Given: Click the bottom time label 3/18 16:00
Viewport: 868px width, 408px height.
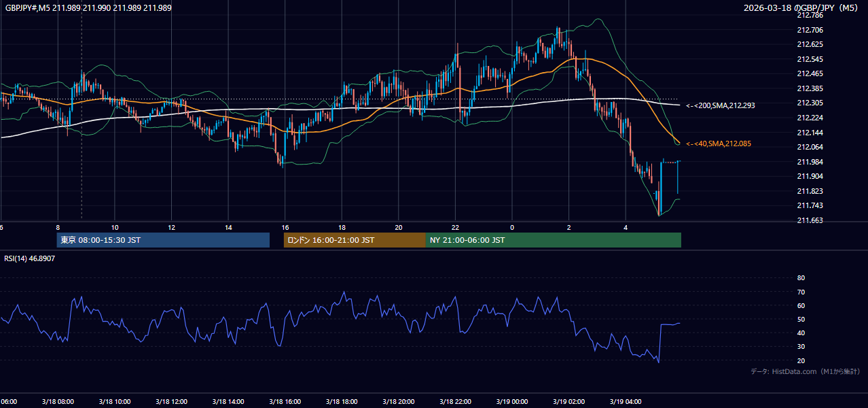Looking at the screenshot, I should pyautogui.click(x=285, y=402).
